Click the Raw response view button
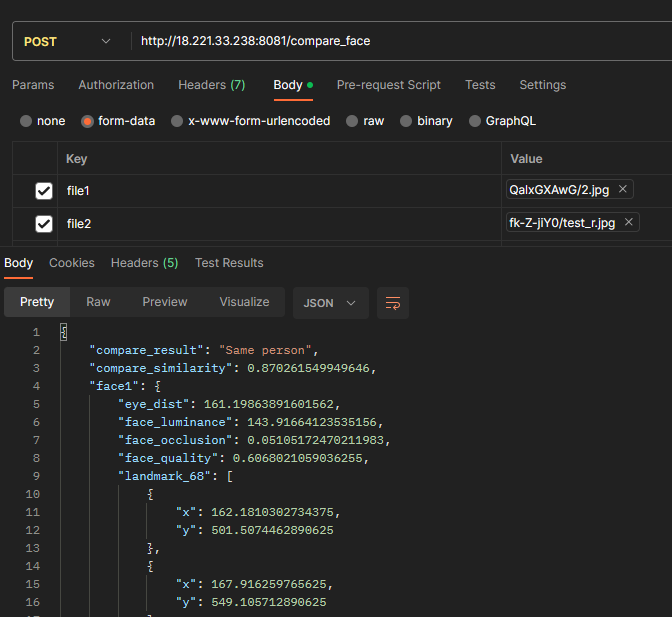This screenshot has height=617, width=672. pyautogui.click(x=98, y=302)
